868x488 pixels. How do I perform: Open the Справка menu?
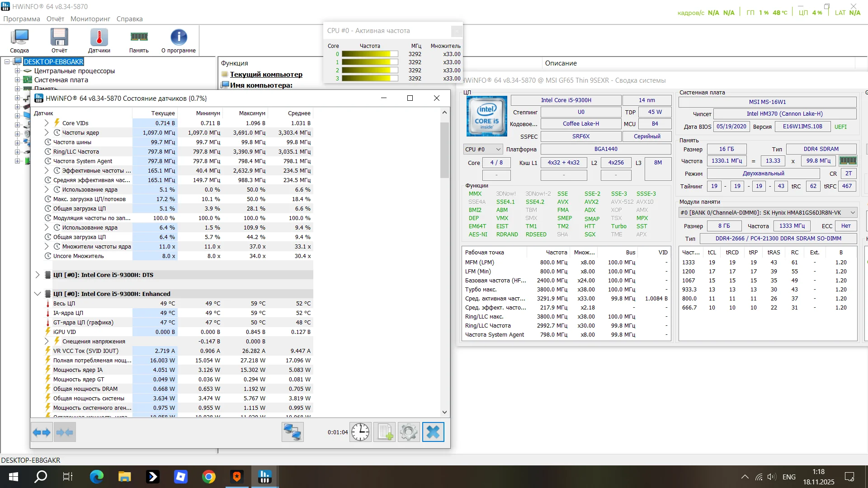pos(129,19)
